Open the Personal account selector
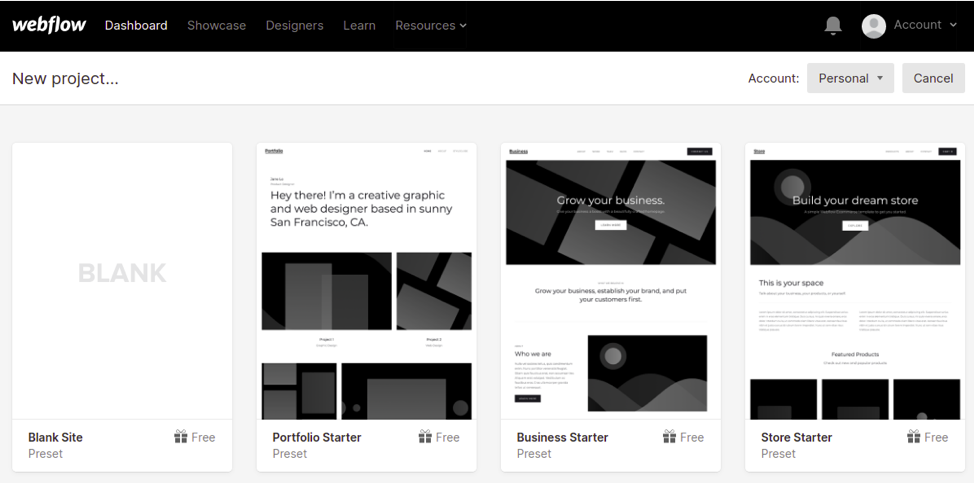974x483 pixels. (850, 78)
